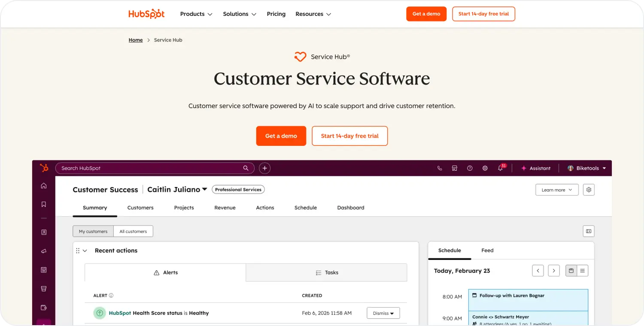This screenshot has height=326, width=644.
Task: Click the bookmarks icon in left sidebar
Action: (44, 205)
